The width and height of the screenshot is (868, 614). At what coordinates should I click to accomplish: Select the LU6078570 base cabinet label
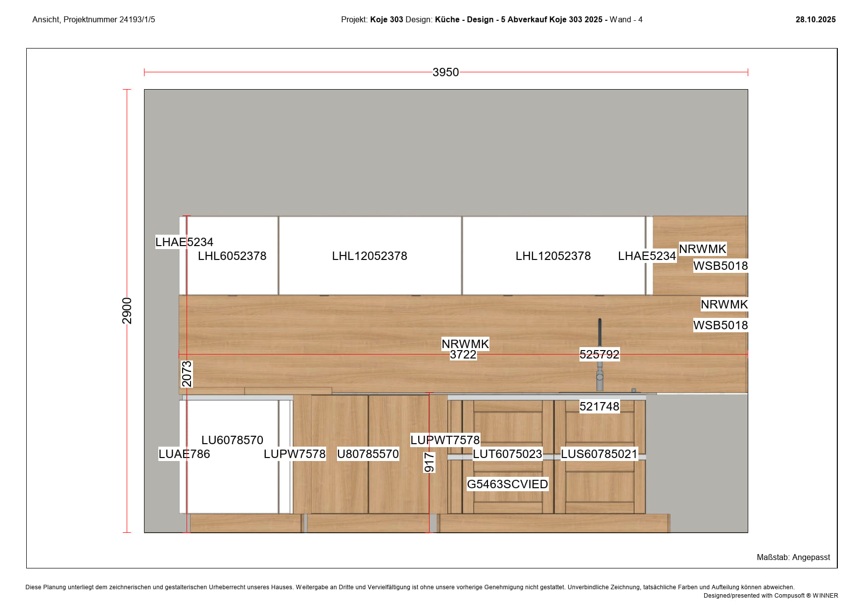tap(232, 440)
